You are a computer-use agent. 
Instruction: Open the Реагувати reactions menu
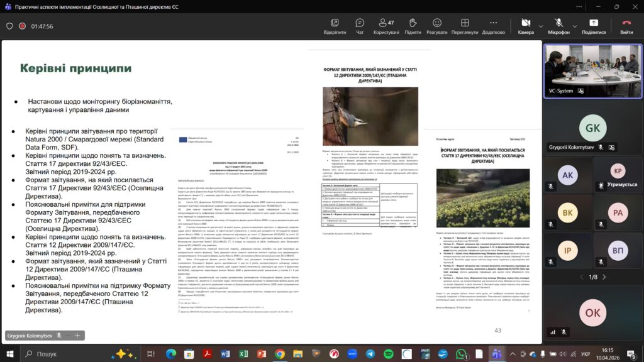click(x=436, y=26)
